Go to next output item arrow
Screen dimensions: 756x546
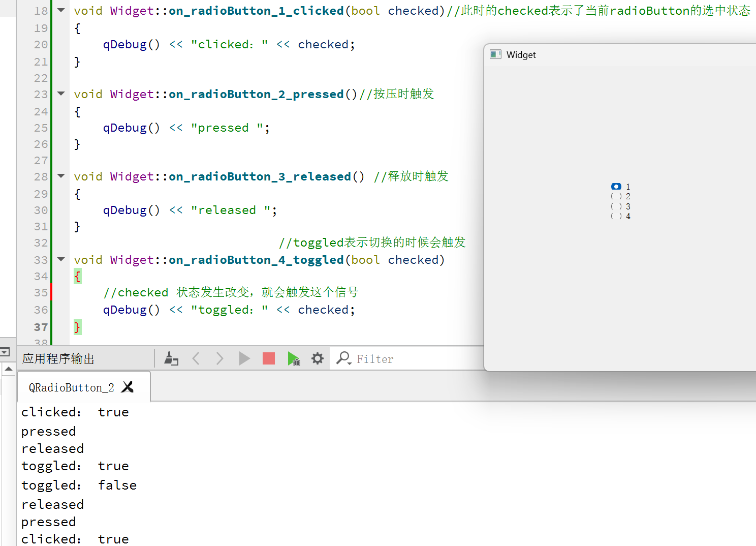pos(219,358)
